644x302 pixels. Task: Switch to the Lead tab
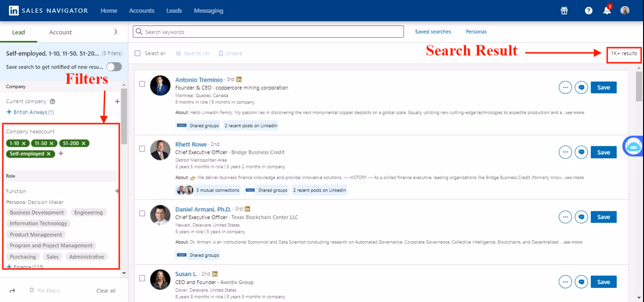pos(18,32)
